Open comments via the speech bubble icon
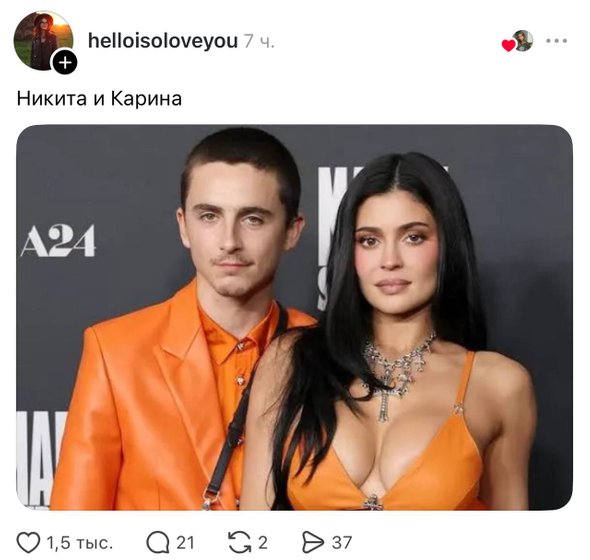590x560 pixels. [x=158, y=542]
